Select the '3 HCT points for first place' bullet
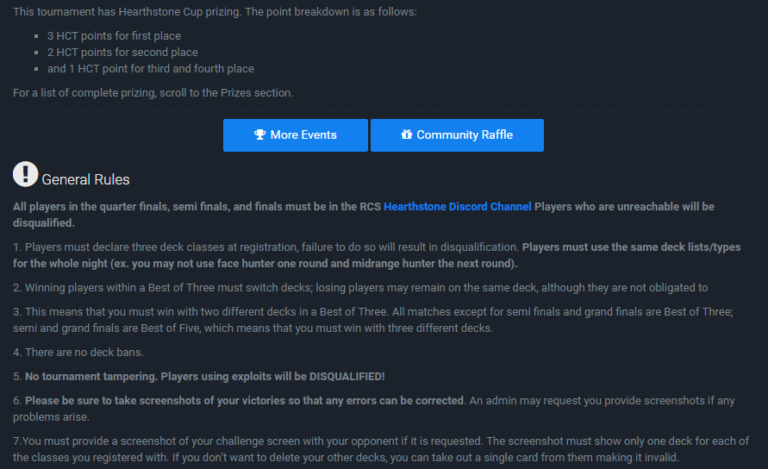Screen dimensions: 768x469 point(114,36)
